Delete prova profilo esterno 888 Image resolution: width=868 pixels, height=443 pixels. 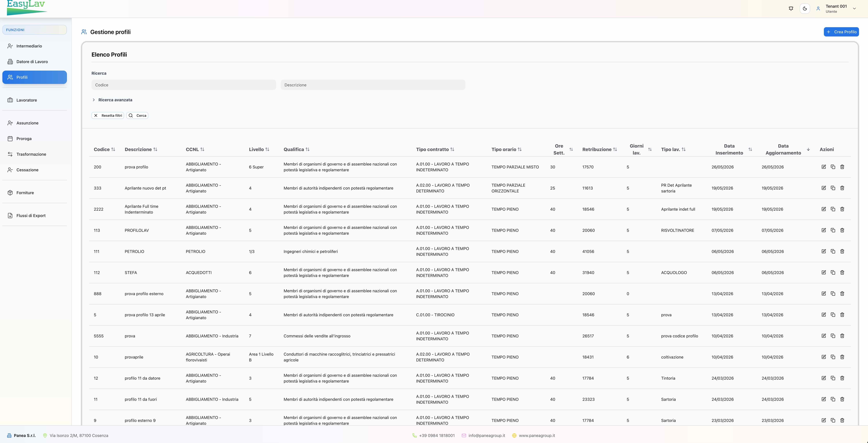pos(842,294)
